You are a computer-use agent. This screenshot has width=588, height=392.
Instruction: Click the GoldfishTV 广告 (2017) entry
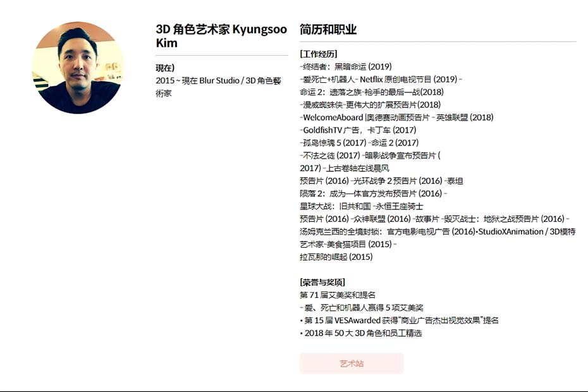click(358, 130)
